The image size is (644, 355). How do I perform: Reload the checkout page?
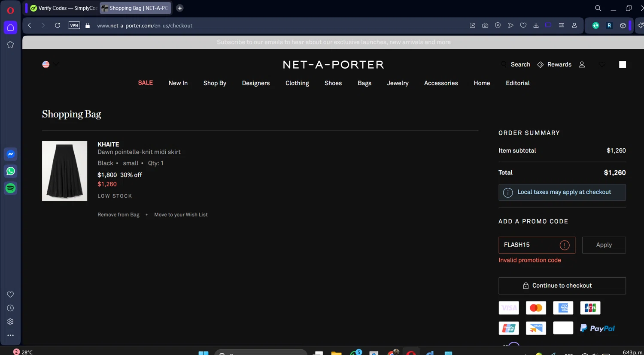57,25
